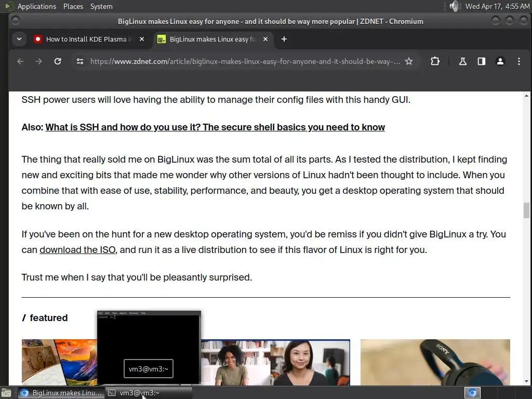Close the BigLinux makes Linux easy tab
The image size is (532, 399).
[265, 39]
